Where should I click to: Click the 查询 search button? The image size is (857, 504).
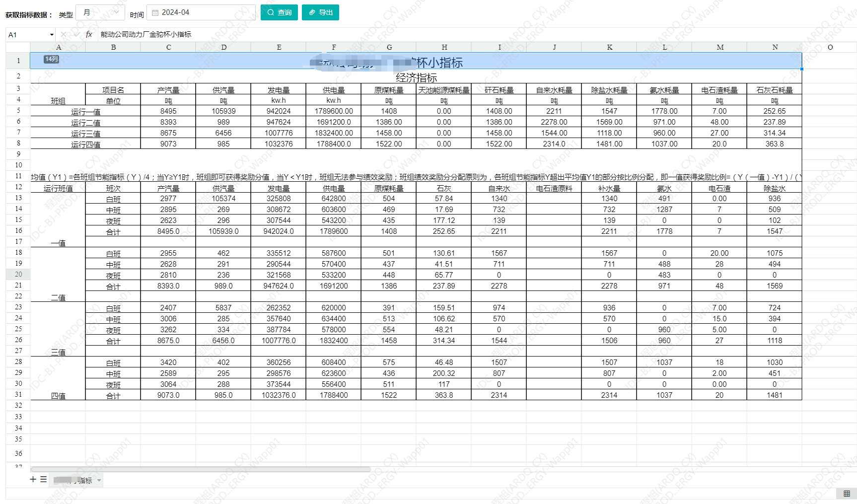tap(279, 12)
